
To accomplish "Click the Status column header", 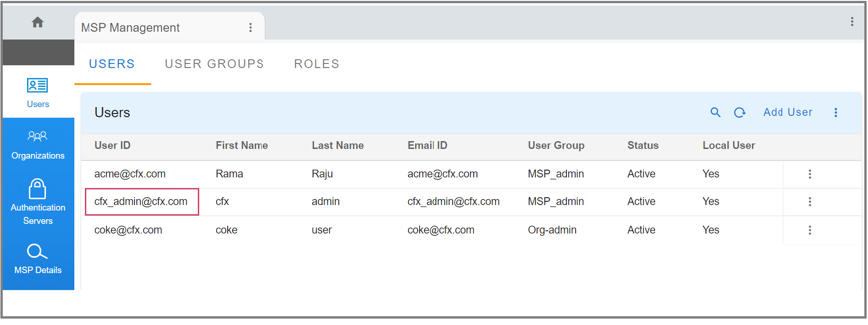I will [643, 145].
